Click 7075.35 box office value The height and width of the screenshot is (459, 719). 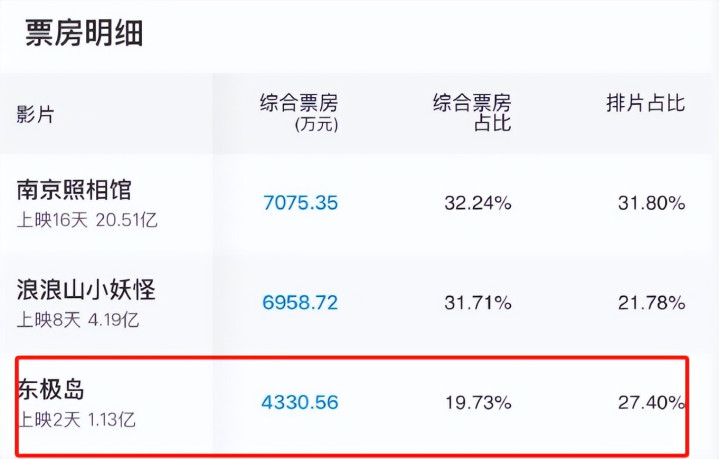point(300,203)
